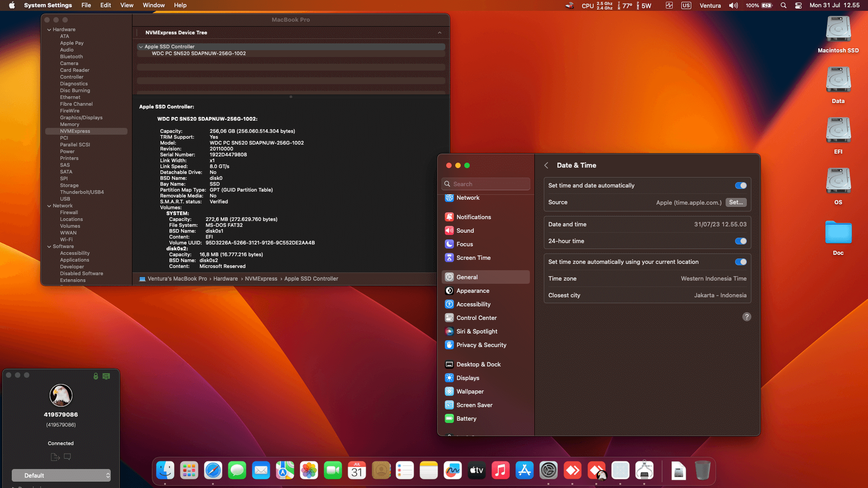868x488 pixels.
Task: Click the eagle profile picture in remote window
Action: 61,395
